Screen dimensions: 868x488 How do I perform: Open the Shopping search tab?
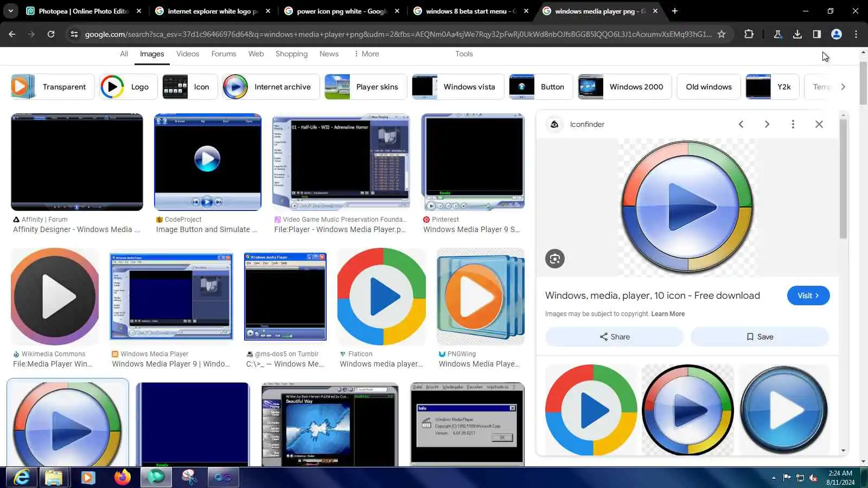pyautogui.click(x=291, y=54)
